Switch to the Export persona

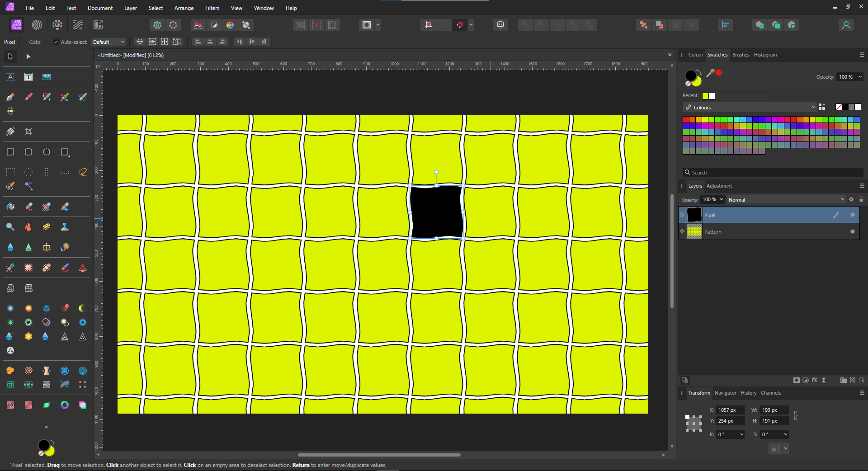pos(98,25)
